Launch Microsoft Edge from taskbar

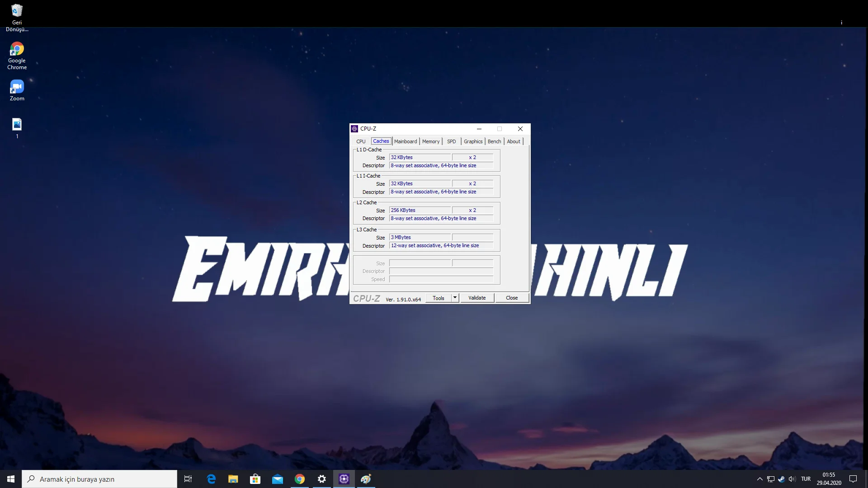click(211, 479)
